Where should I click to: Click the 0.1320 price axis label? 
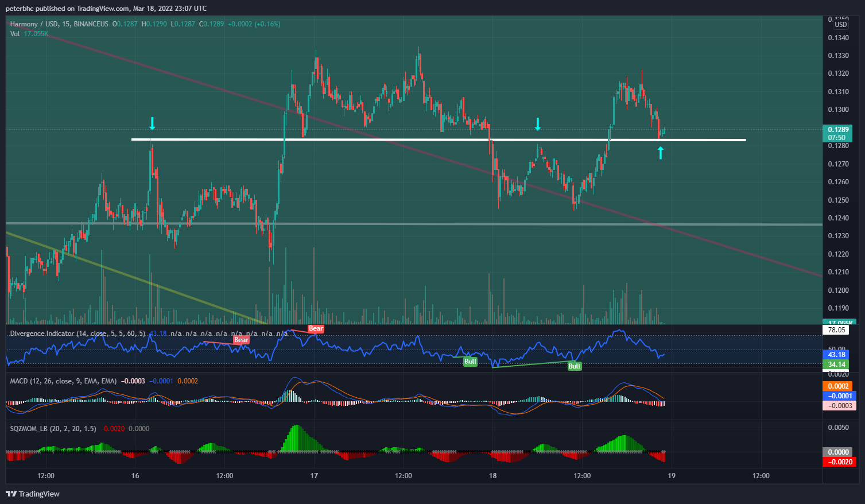838,73
